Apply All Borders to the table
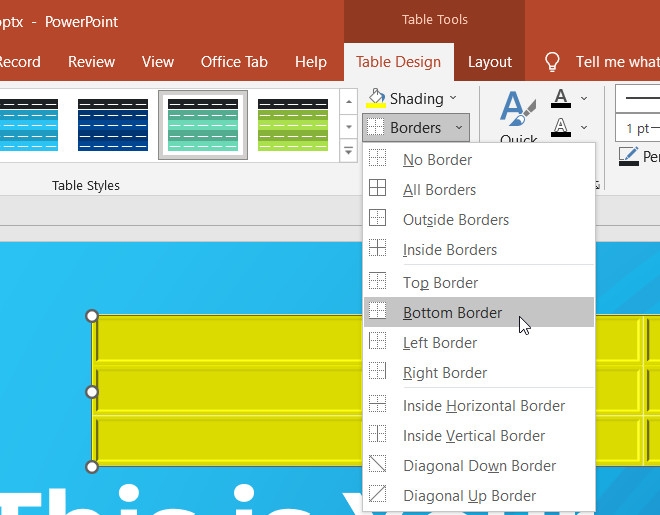Viewport: 660px width, 515px height. click(x=439, y=190)
